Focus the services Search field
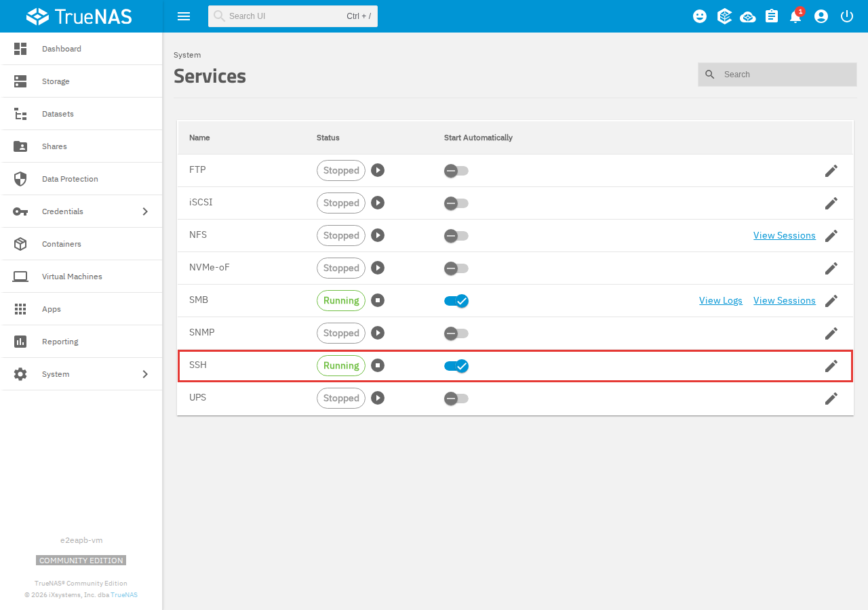Viewport: 868px width, 610px height. 777,75
